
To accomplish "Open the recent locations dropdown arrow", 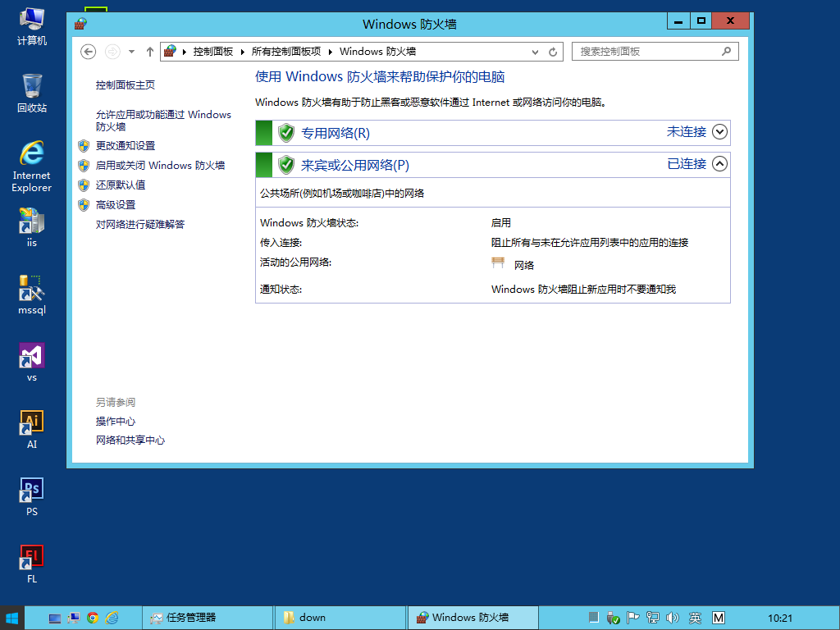I will (132, 52).
